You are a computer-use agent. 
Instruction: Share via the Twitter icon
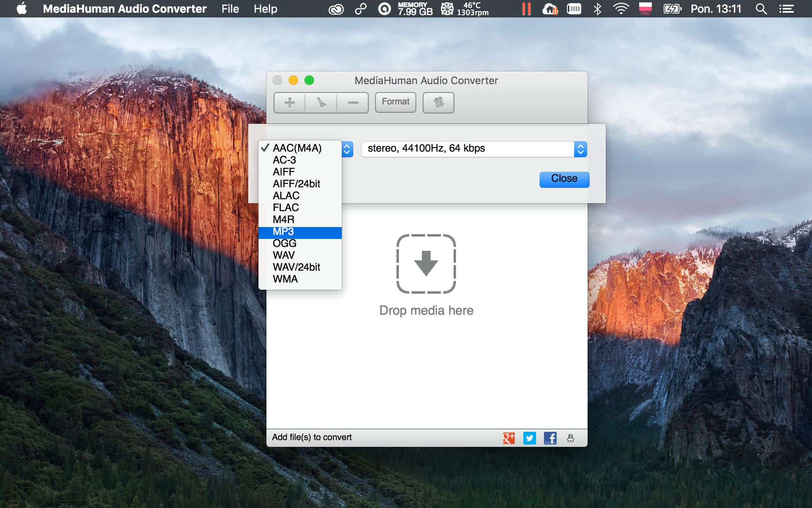tap(530, 438)
